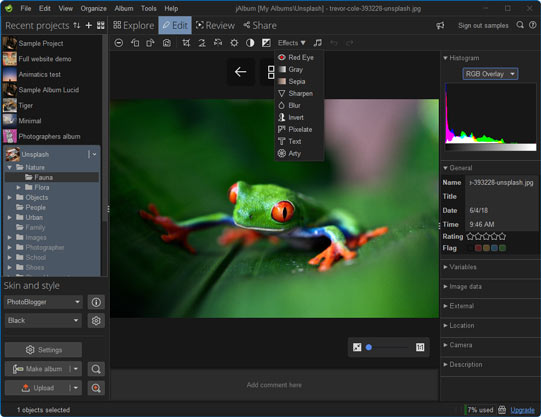Click the zoom slider handle
The width and height of the screenshot is (541, 417).
coord(368,347)
